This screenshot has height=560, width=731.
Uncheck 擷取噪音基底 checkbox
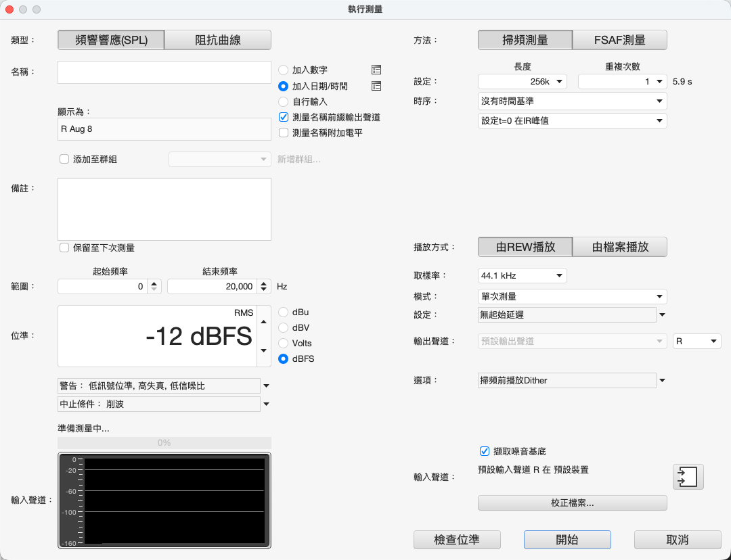coord(485,451)
